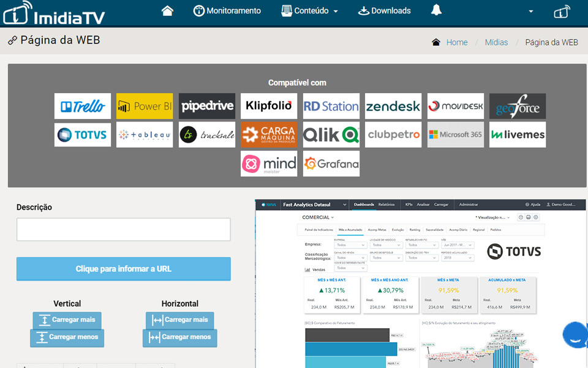Image resolution: width=588 pixels, height=368 pixels.
Task: Click Vertical 'Carregar menos' button
Action: tap(67, 337)
